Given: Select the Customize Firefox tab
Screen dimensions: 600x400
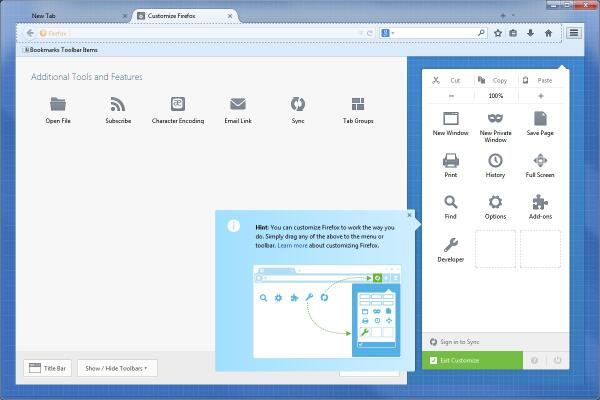Looking at the screenshot, I should click(185, 16).
